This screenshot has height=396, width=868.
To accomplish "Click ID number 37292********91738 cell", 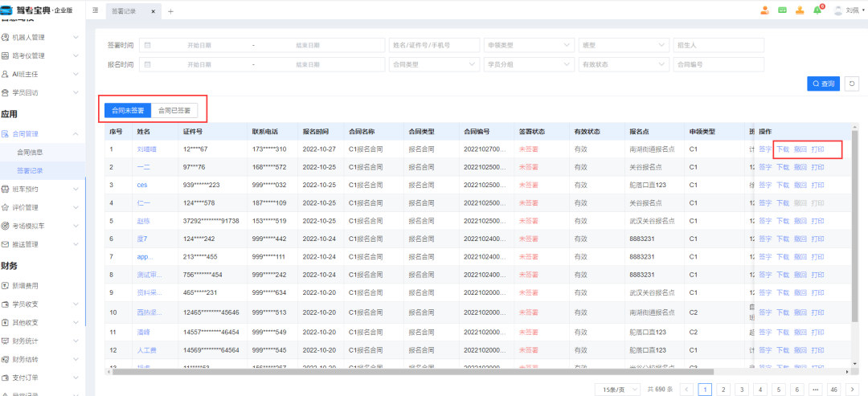I will (211, 221).
